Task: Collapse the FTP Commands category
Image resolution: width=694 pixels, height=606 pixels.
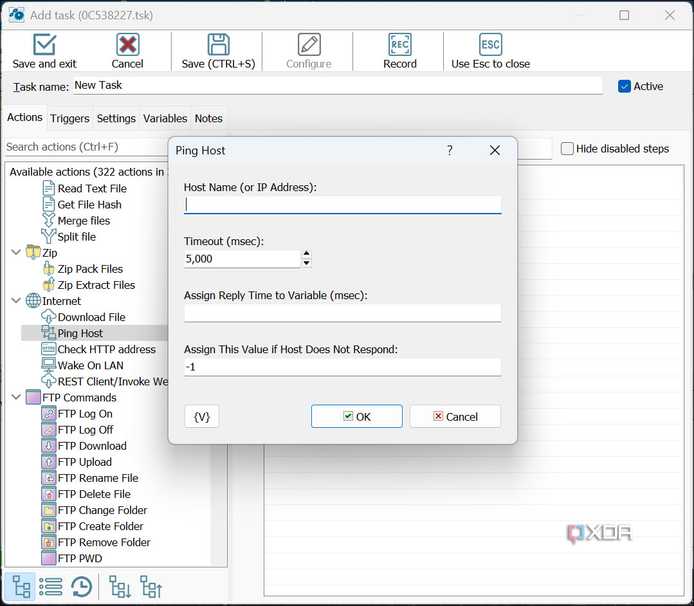Action: pyautogui.click(x=16, y=397)
